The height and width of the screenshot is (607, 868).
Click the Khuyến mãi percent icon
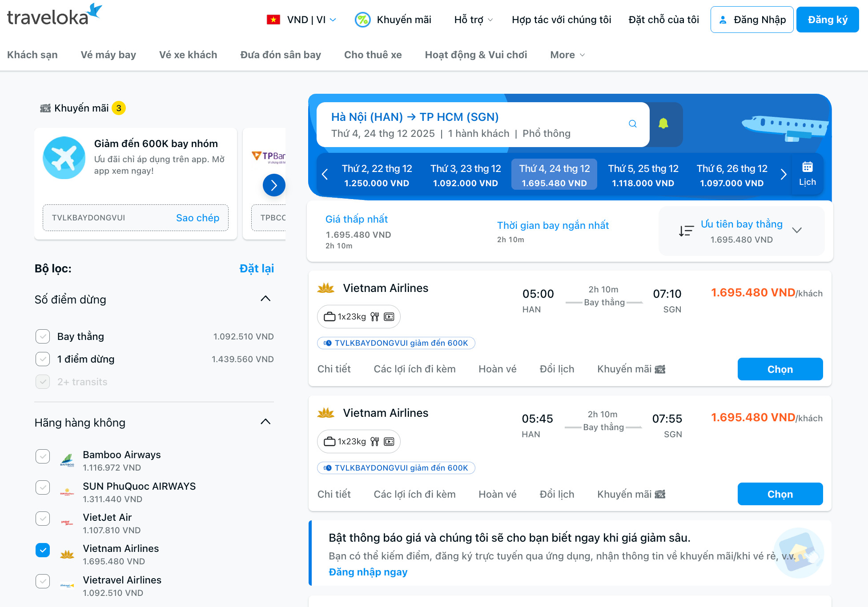tap(362, 20)
